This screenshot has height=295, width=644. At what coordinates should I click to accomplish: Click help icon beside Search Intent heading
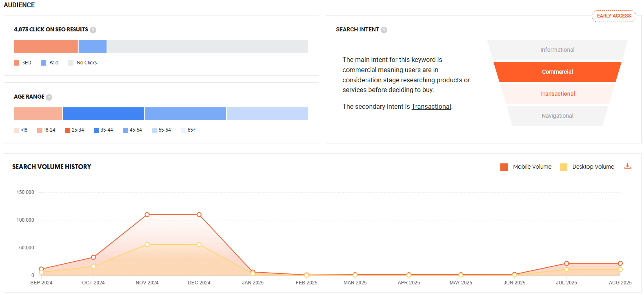(384, 30)
